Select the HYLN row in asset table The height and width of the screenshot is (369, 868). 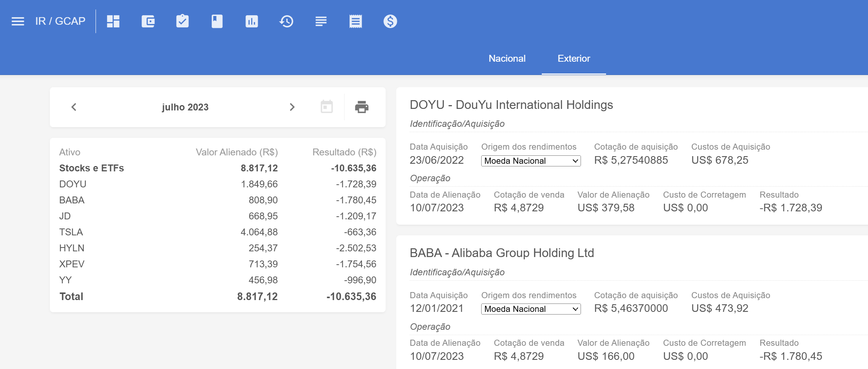(x=217, y=248)
